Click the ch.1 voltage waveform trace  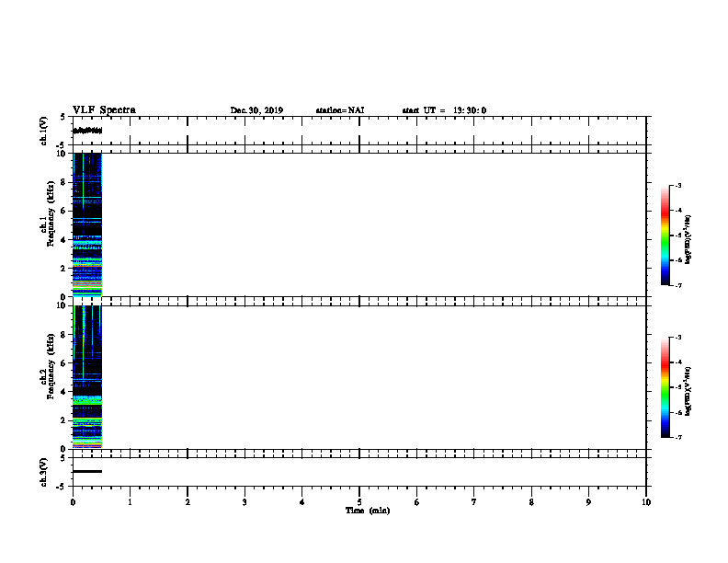(x=87, y=131)
